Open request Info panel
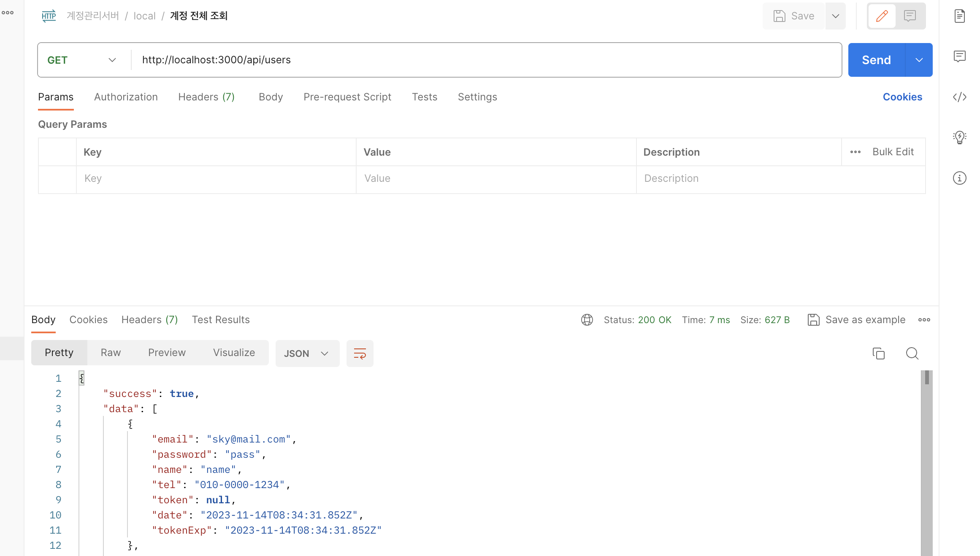 [959, 178]
